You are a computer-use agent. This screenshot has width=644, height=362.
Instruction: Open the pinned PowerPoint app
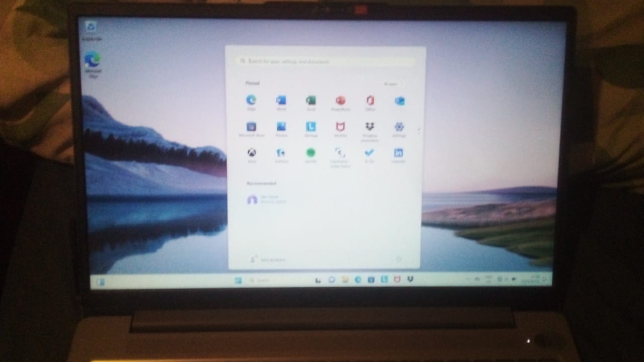(x=340, y=101)
